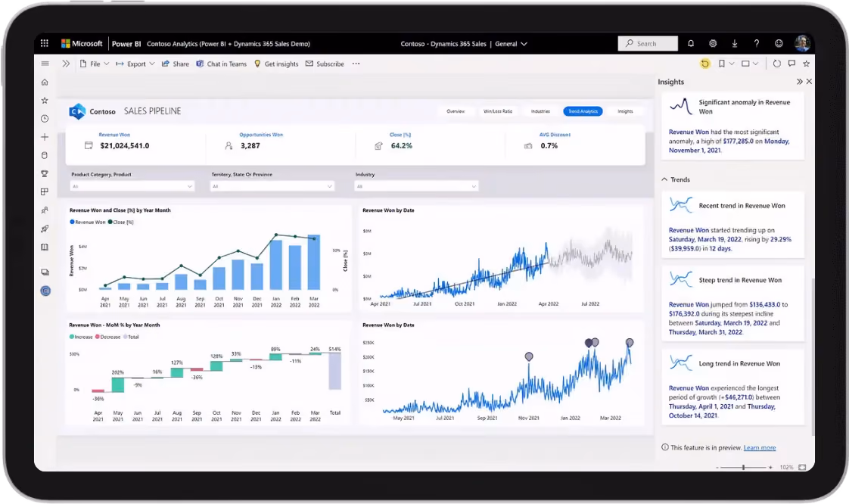Click the download arrow icon in top bar
The image size is (849, 504).
pyautogui.click(x=735, y=43)
